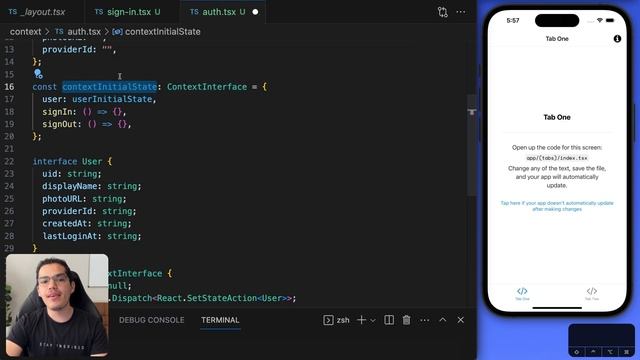This screenshot has width=640, height=360.
Task: Click signOut property on line 19
Action: click(x=60, y=124)
